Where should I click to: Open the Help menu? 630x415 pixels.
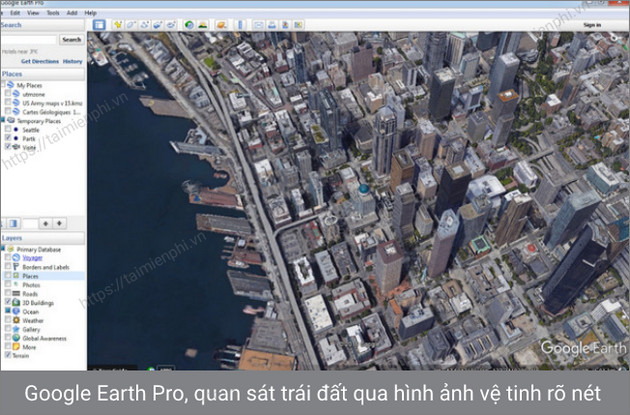[x=90, y=13]
